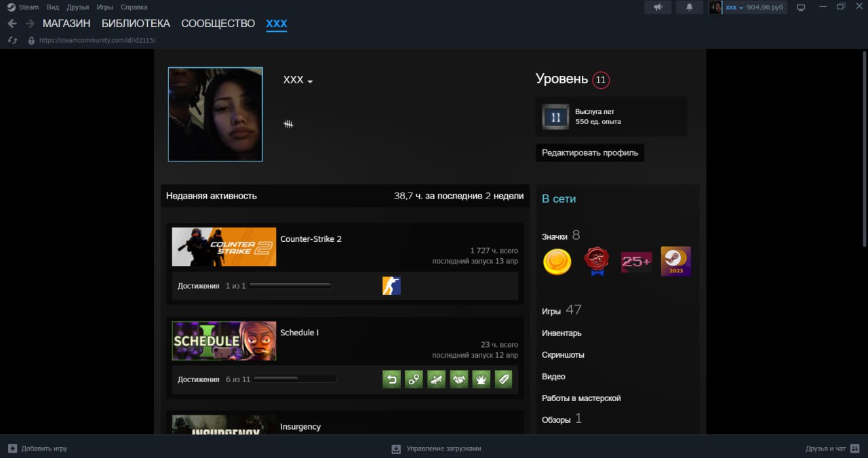The image size is (868, 458).
Task: Open the Steam menu
Action: [x=28, y=7]
